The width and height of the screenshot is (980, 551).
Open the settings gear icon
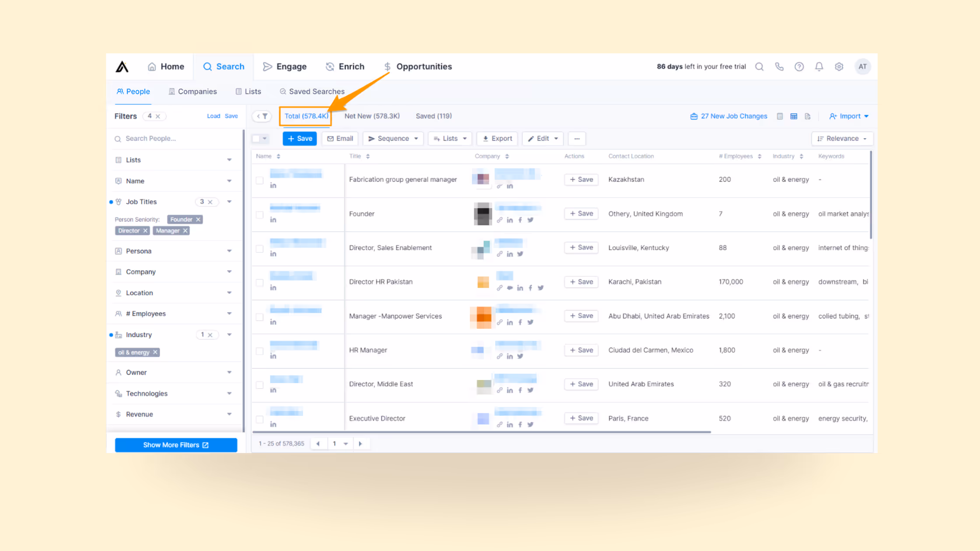(839, 66)
